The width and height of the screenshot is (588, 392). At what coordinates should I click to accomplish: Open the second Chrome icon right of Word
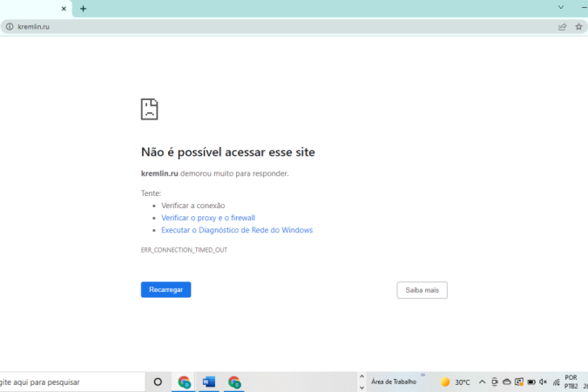(234, 382)
